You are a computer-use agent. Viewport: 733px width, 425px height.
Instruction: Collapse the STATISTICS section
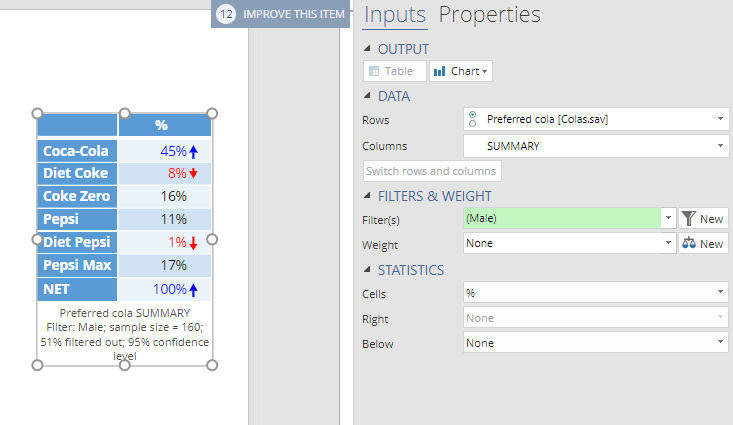pyautogui.click(x=367, y=269)
